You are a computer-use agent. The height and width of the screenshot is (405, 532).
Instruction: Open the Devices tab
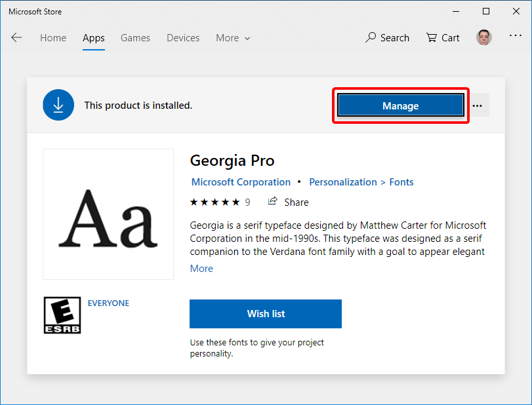(183, 38)
